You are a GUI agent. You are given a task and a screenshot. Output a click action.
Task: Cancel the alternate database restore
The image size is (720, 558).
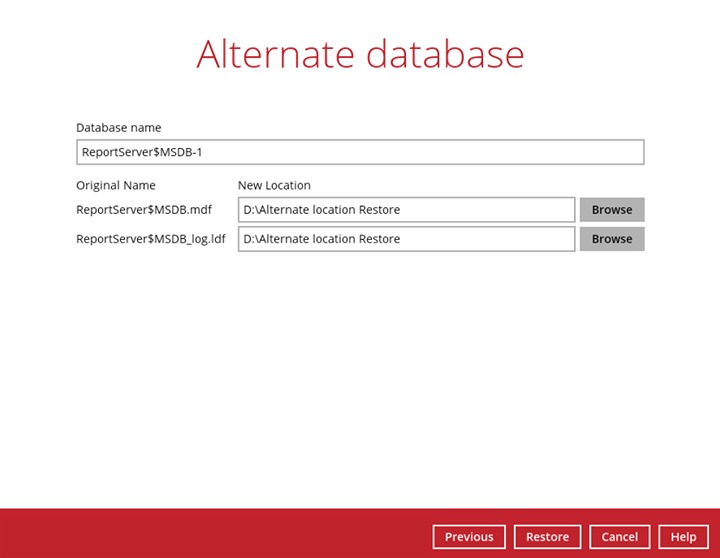pyautogui.click(x=620, y=537)
